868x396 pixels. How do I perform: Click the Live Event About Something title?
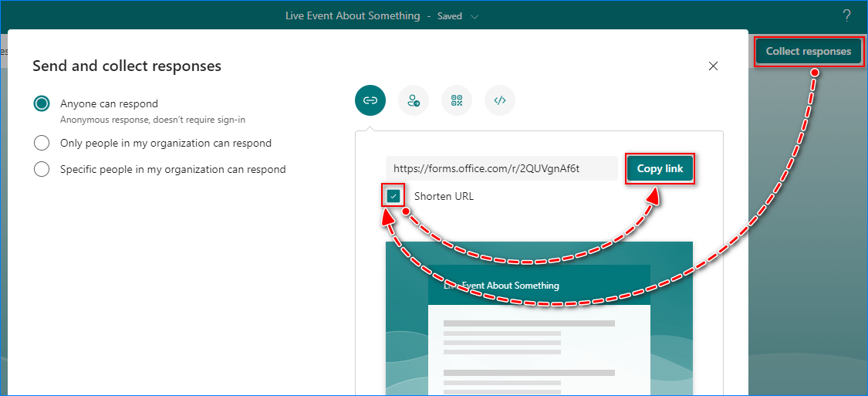[x=353, y=16]
